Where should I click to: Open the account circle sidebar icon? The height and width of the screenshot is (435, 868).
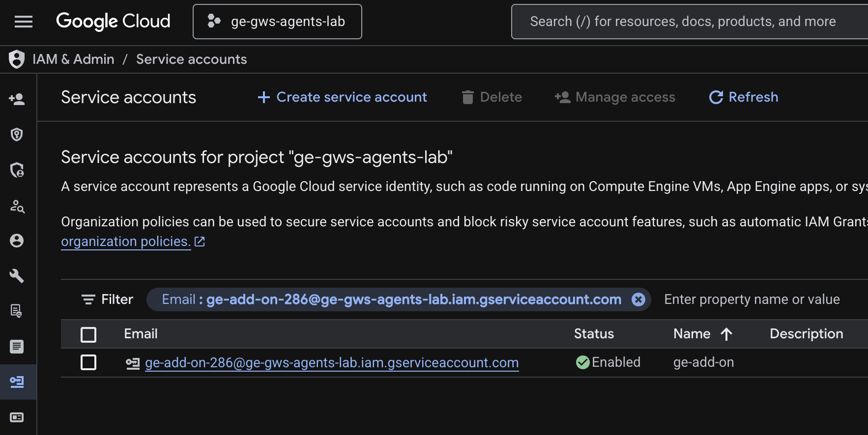[17, 241]
